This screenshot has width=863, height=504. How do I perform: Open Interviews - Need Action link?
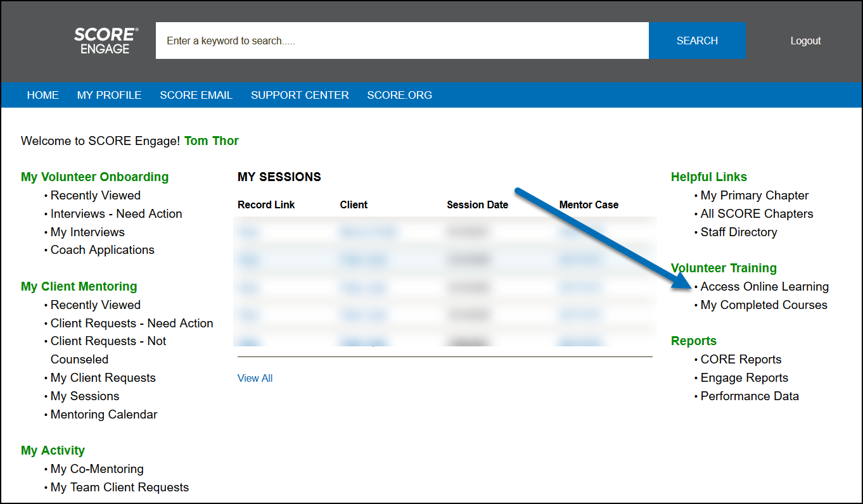tap(117, 213)
